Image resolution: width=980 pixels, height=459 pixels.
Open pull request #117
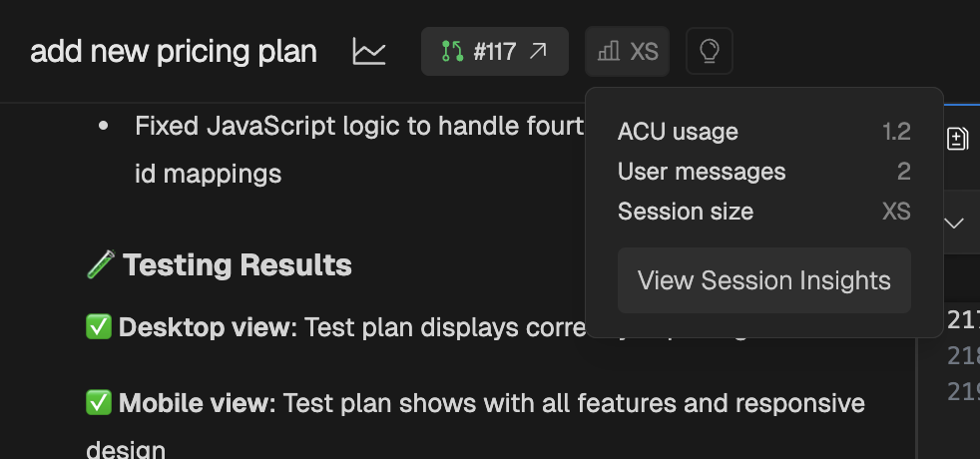(494, 52)
